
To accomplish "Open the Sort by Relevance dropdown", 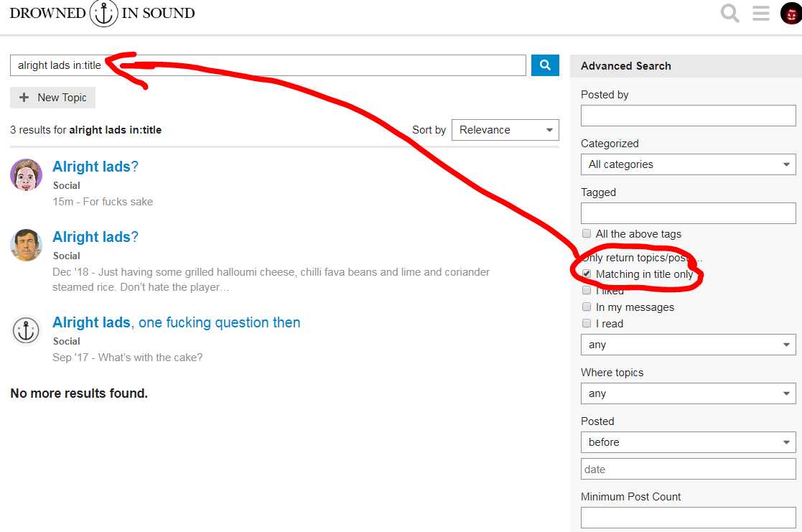I will [x=505, y=130].
